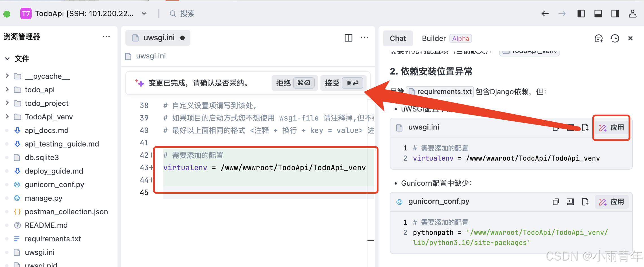Open the chat history clock icon
Viewport: 644px width, 267px height.
(615, 38)
